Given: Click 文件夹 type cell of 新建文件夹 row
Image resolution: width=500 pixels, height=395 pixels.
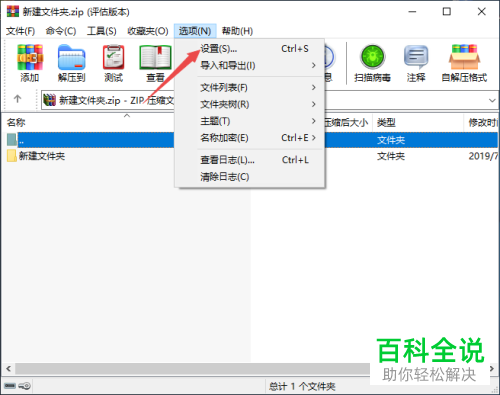Looking at the screenshot, I should 391,156.
